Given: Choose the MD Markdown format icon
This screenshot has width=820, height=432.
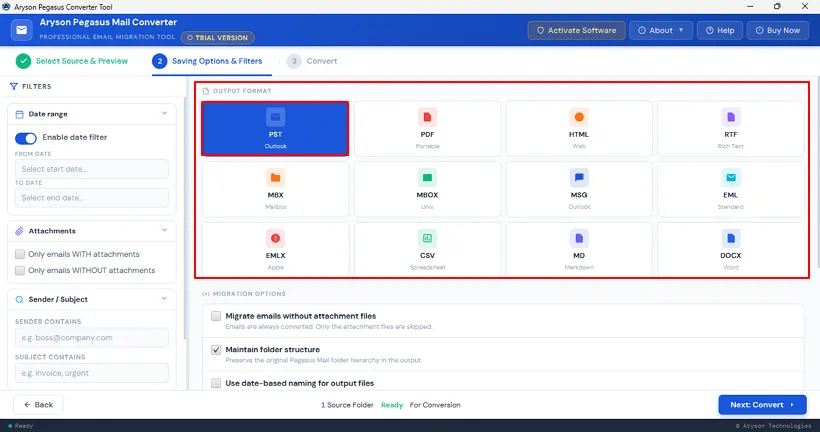Looking at the screenshot, I should click(x=579, y=238).
